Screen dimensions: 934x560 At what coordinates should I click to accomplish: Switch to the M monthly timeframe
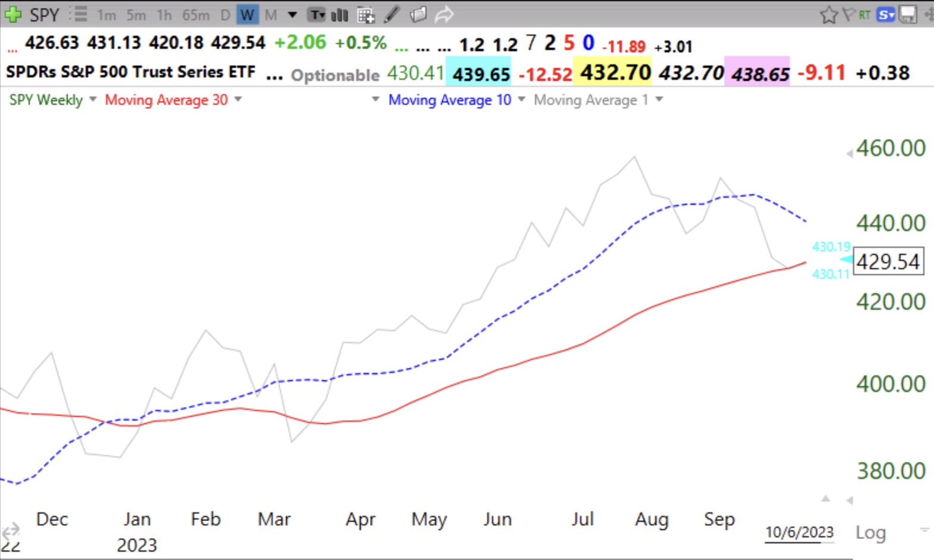tap(271, 15)
